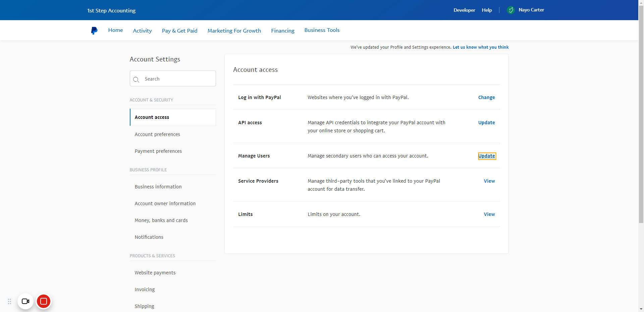Select Shipping in sidebar
Image resolution: width=644 pixels, height=312 pixels.
click(x=144, y=306)
